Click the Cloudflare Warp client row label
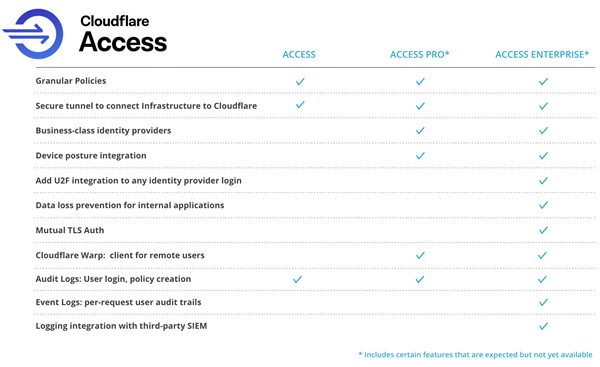This screenshot has height=367, width=600. point(120,255)
